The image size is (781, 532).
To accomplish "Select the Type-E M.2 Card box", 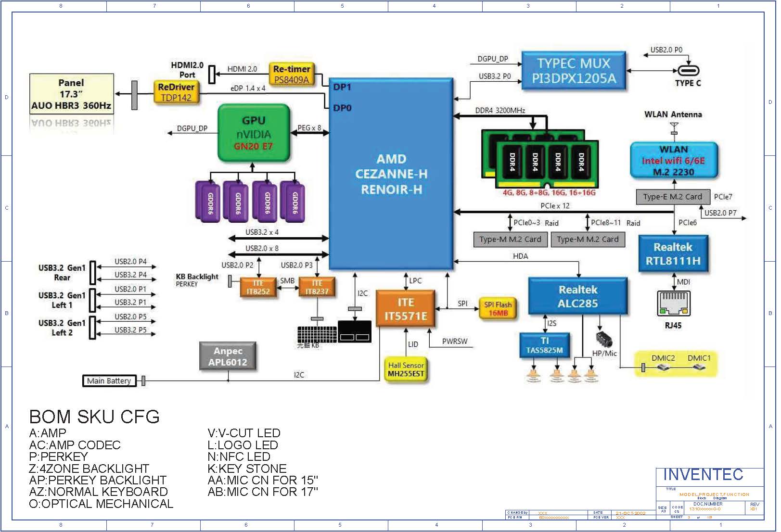I will coord(673,197).
